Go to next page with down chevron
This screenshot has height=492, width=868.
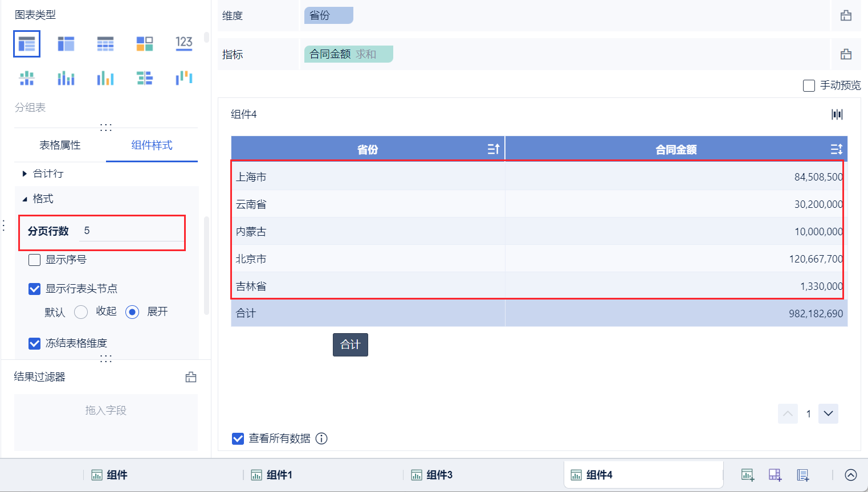point(828,413)
